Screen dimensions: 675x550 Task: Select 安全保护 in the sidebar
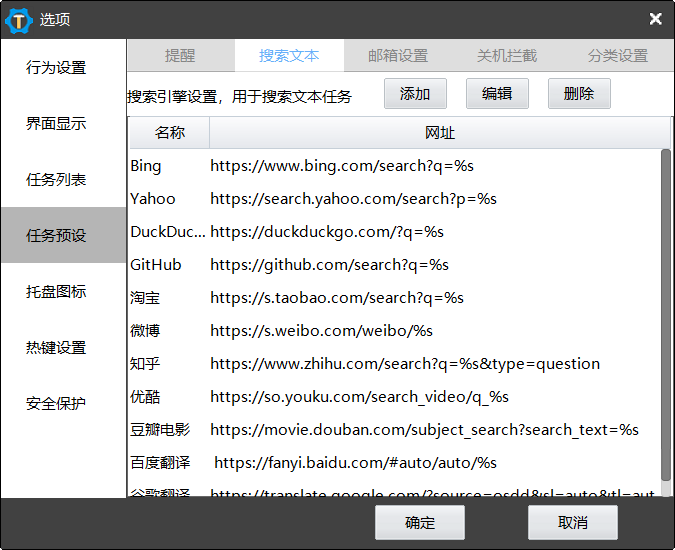coord(56,404)
